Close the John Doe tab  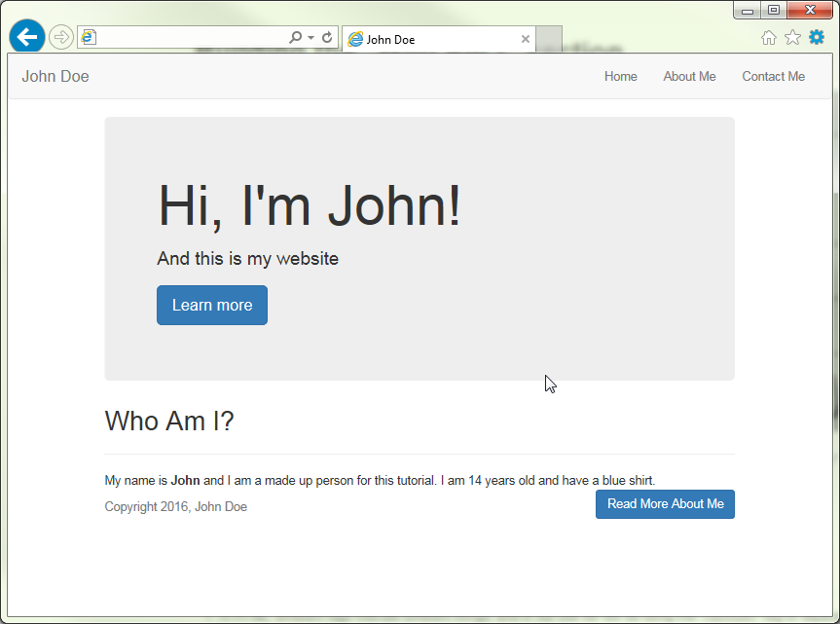(526, 40)
